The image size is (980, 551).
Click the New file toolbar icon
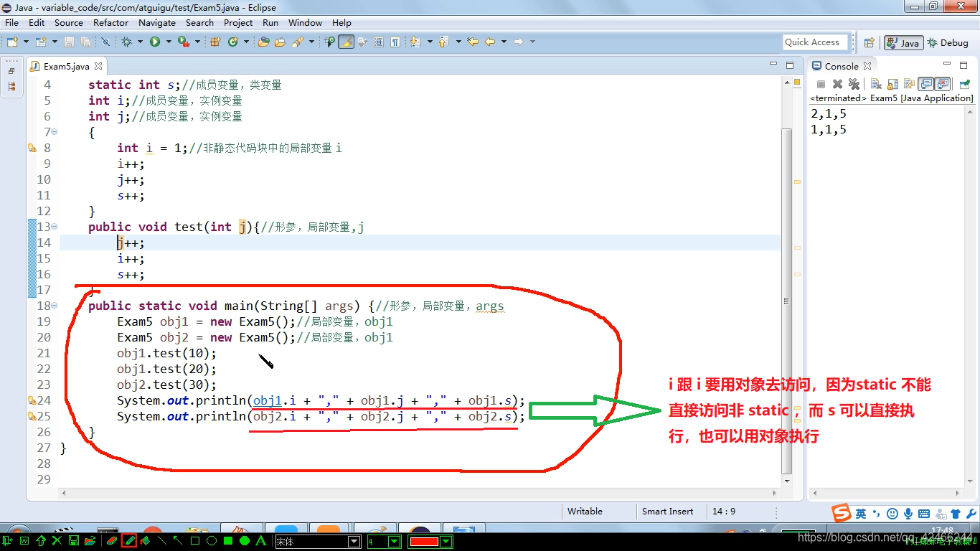12,42
